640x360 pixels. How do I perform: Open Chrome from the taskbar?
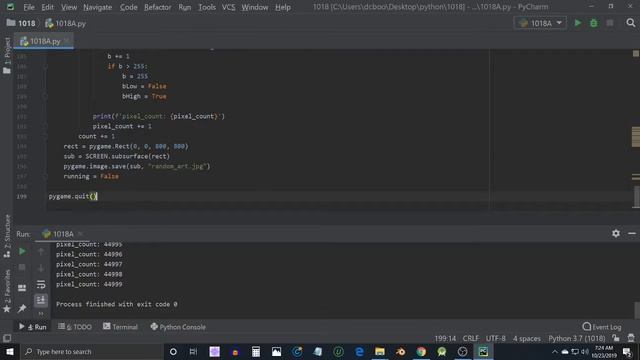tap(421, 352)
